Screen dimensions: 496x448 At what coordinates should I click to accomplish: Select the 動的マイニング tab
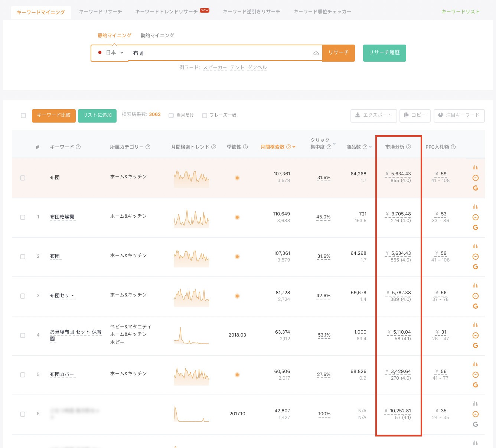157,35
